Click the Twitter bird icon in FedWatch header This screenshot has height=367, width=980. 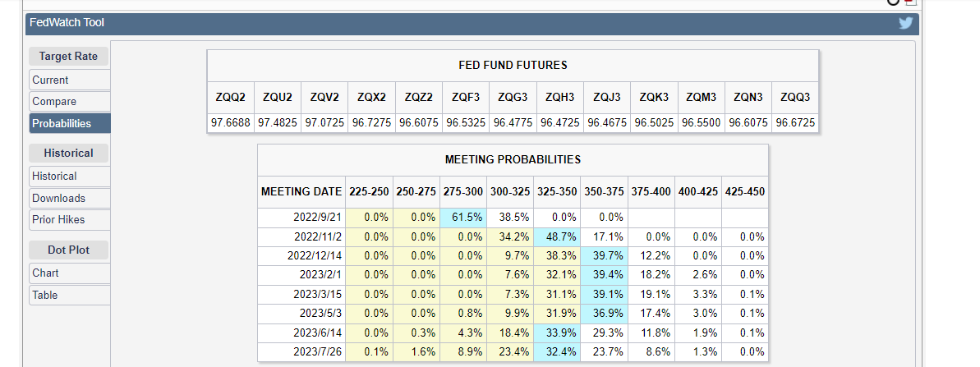point(906,23)
